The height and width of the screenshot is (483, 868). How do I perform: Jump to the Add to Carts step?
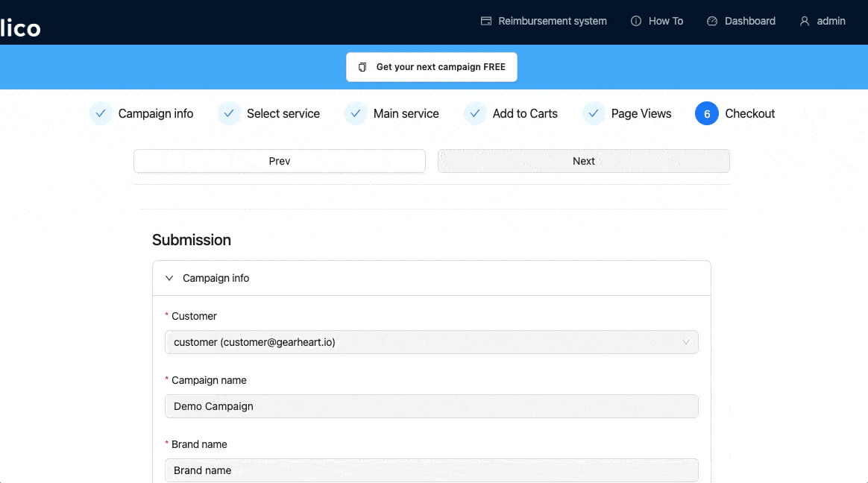click(525, 113)
